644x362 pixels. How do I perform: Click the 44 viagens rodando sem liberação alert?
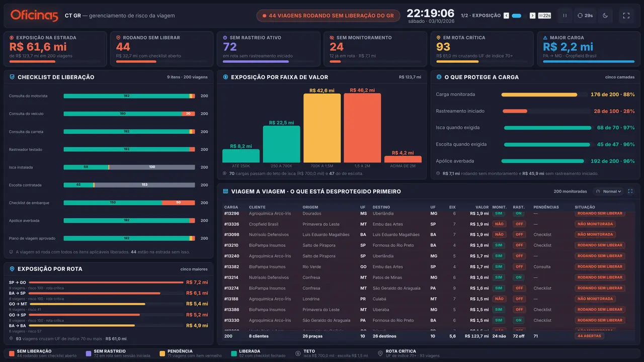point(329,16)
